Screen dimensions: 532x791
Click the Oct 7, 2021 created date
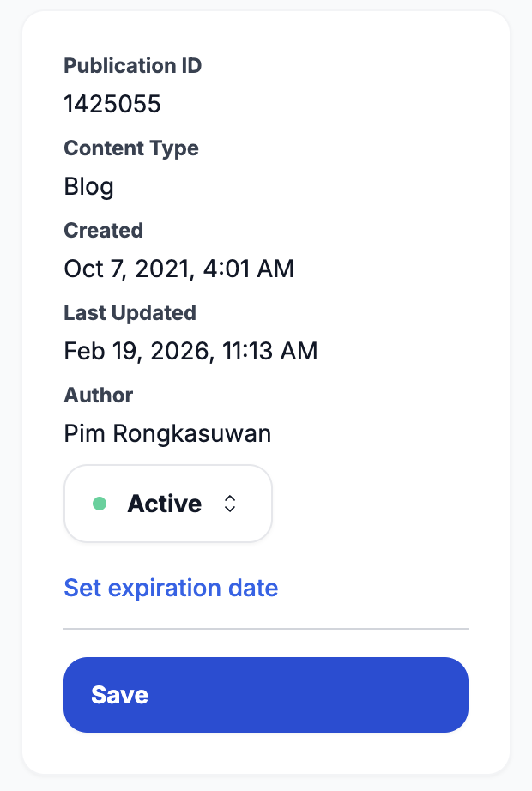pos(128,269)
